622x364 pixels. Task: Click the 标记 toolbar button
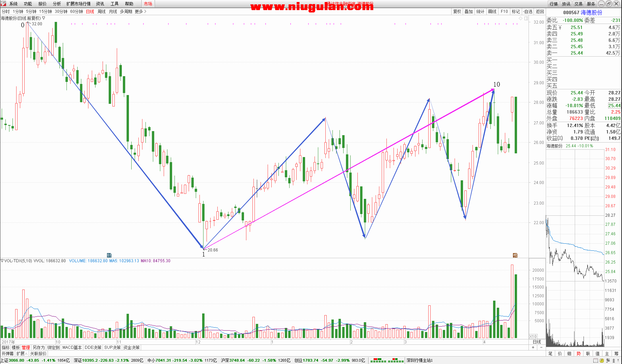pyautogui.click(x=516, y=11)
